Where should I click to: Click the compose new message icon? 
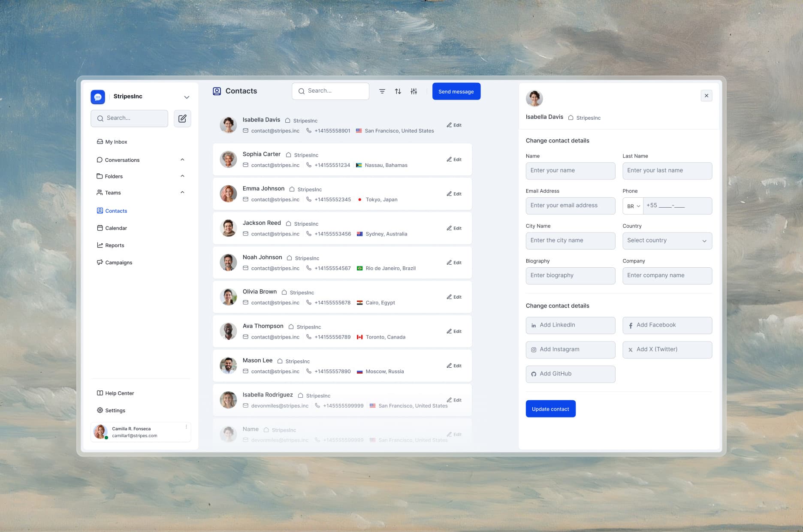coord(182,118)
